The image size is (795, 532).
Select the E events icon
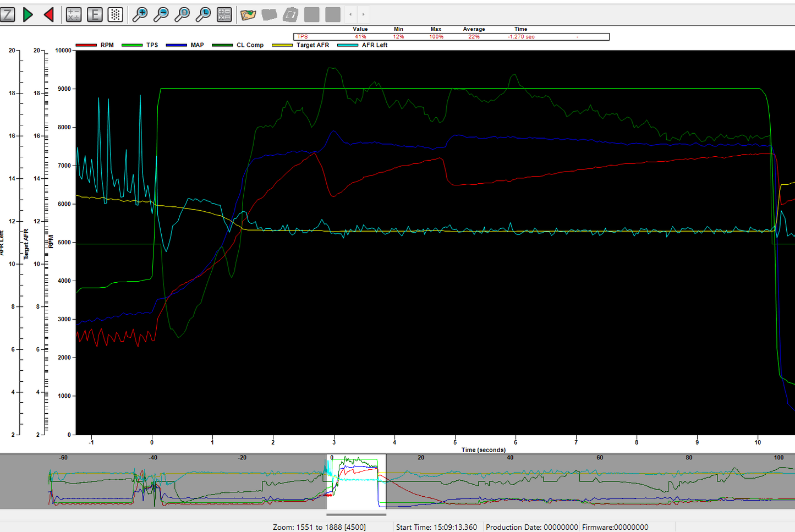pos(95,14)
